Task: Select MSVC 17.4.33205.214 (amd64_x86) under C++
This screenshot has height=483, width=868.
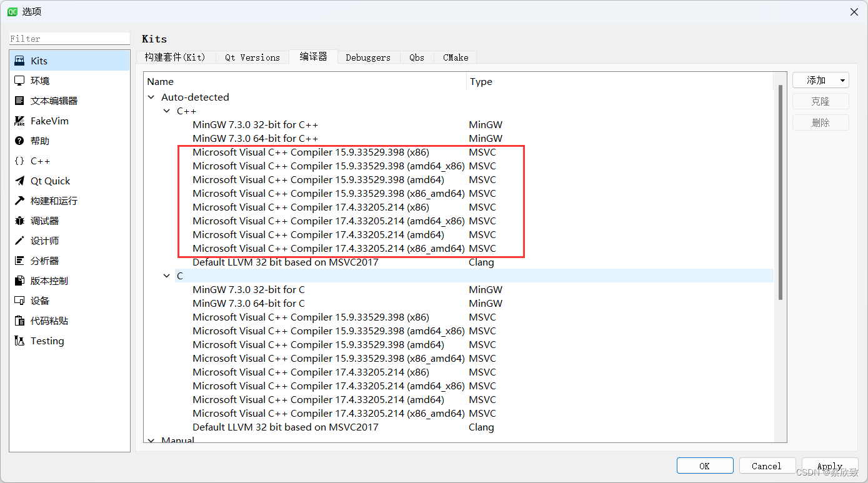Action: (329, 221)
